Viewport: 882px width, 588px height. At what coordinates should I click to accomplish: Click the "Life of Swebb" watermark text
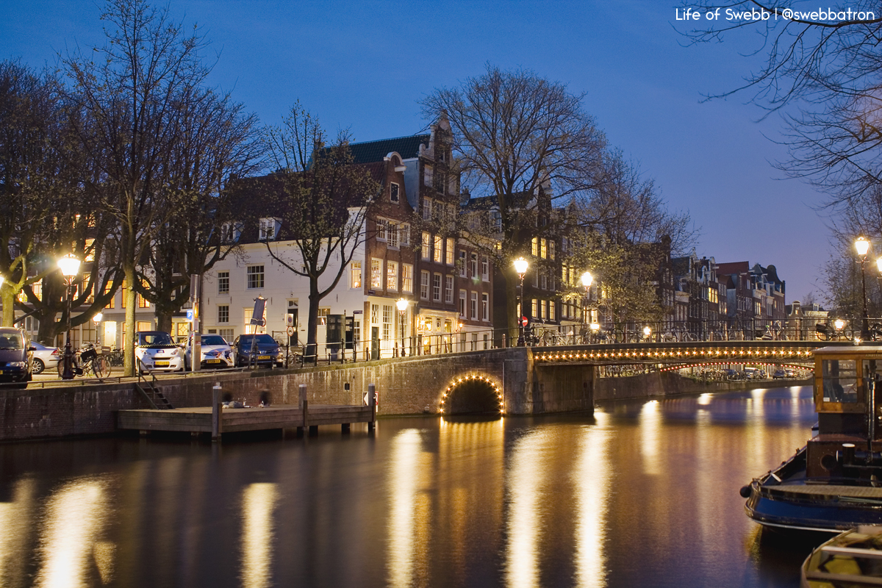[722, 14]
